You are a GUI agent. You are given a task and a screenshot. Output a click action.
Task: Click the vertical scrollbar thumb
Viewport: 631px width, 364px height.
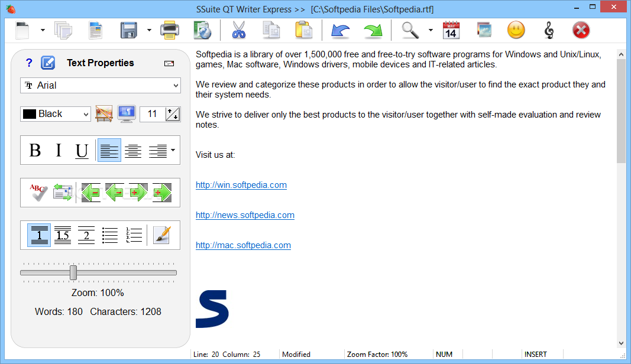(621, 112)
